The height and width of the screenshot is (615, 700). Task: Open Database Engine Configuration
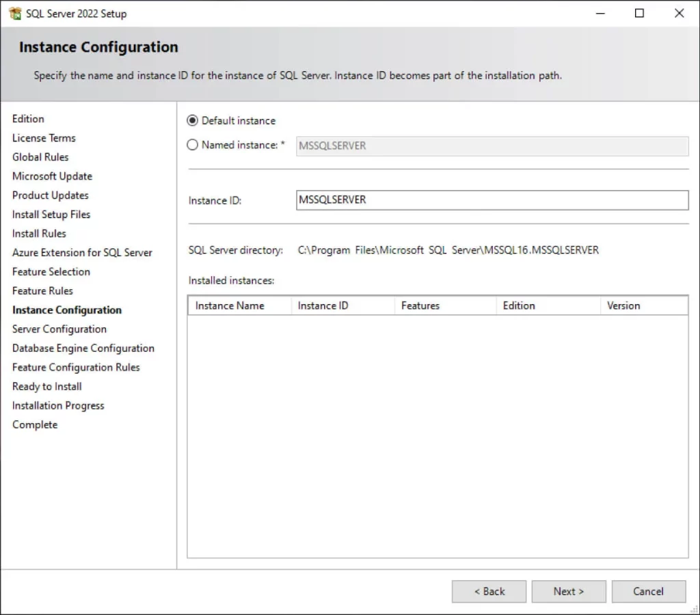83,348
